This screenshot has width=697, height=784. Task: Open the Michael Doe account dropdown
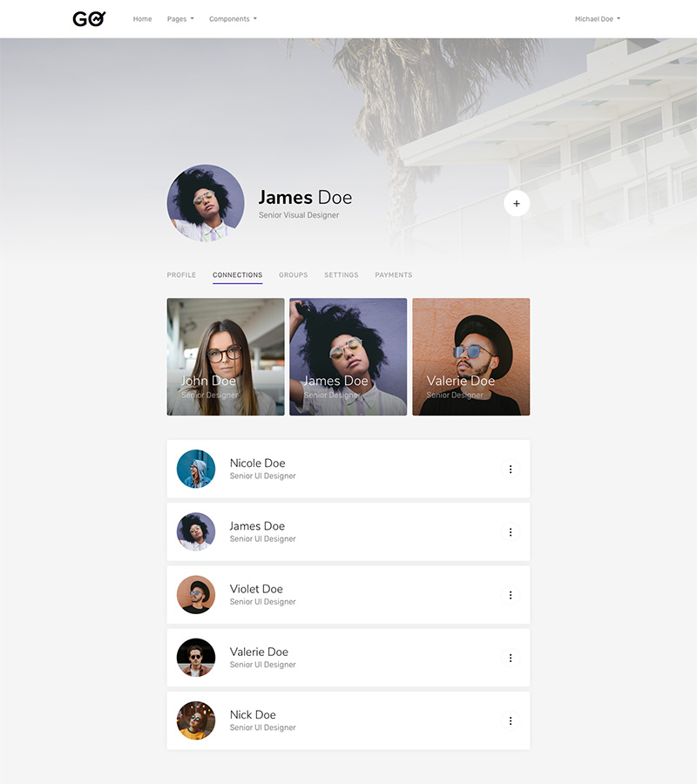(598, 19)
